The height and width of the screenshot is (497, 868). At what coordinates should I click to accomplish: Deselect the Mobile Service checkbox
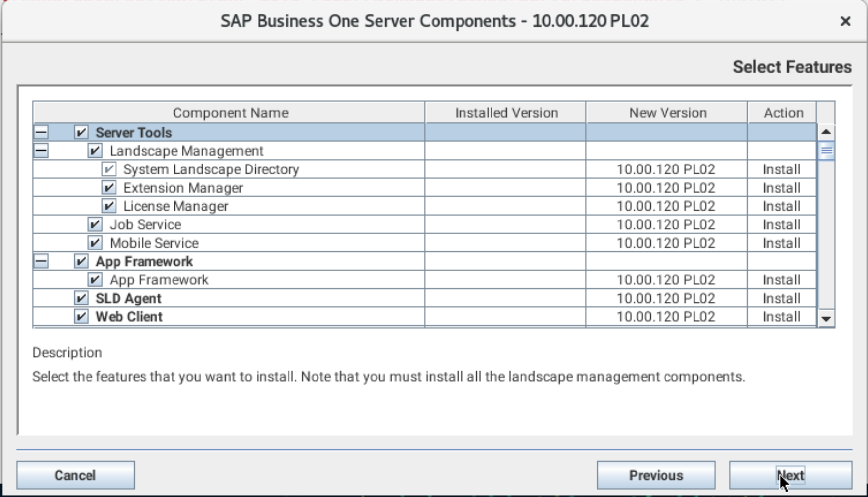95,243
